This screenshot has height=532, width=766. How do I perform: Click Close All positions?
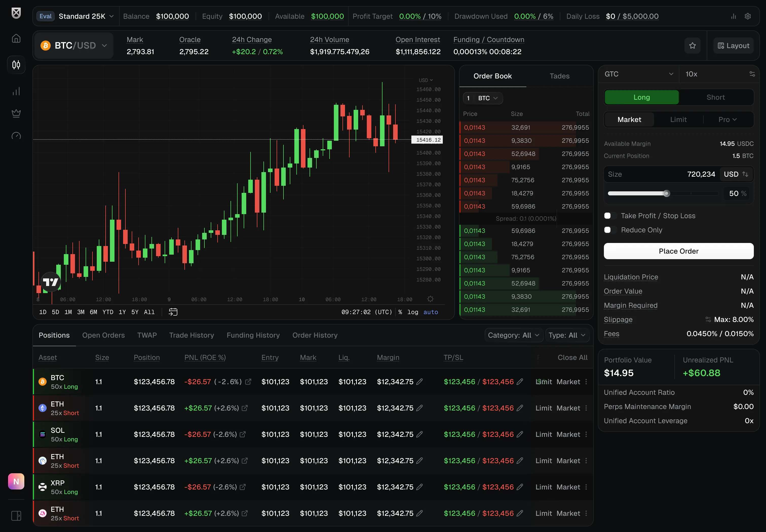572,358
